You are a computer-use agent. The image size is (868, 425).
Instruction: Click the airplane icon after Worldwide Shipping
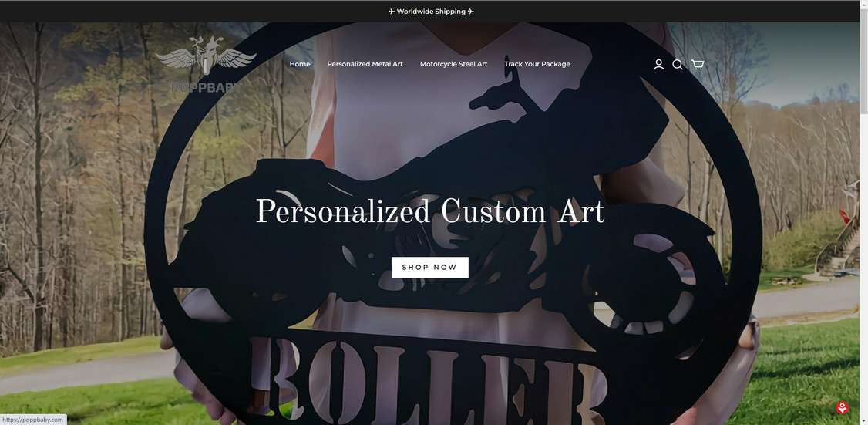pos(470,12)
